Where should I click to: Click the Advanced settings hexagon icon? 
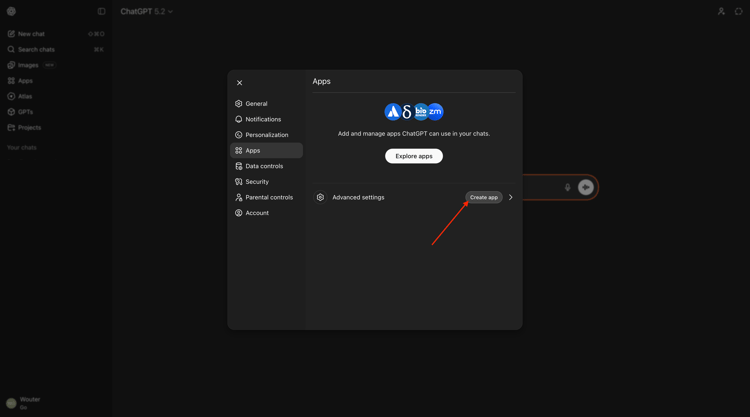tap(320, 197)
